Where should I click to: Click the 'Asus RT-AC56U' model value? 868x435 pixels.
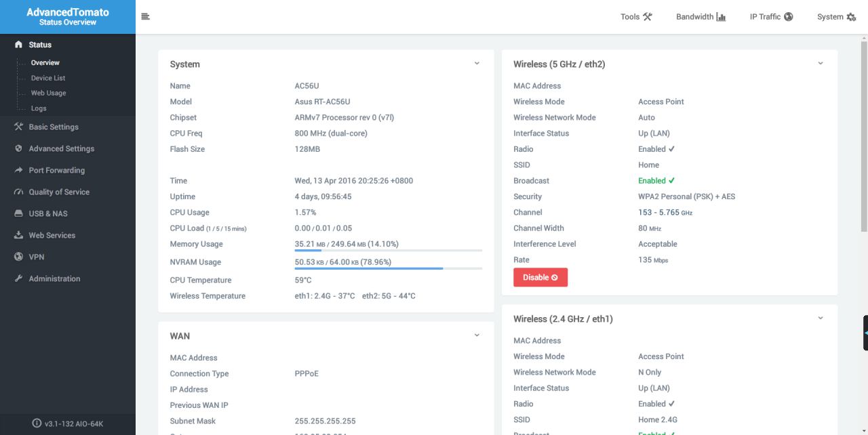point(322,102)
